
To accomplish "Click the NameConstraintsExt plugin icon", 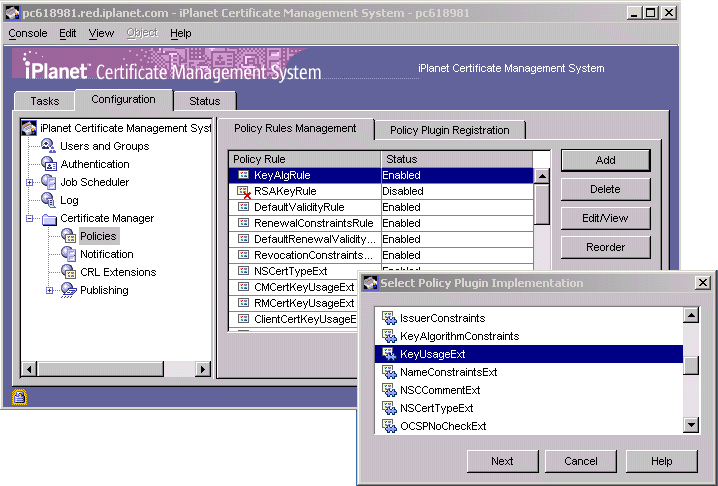I will tap(389, 372).
